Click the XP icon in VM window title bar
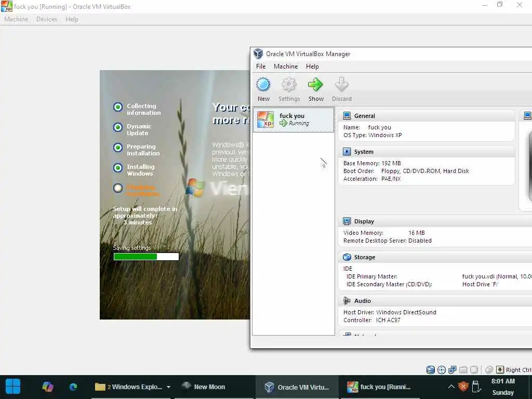Screen dimensions: 532x399 pyautogui.click(x=6, y=6)
